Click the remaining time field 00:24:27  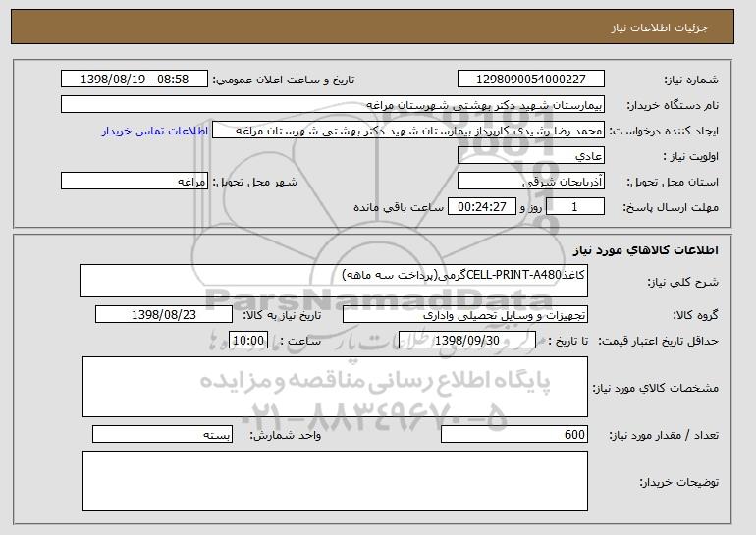[482, 207]
